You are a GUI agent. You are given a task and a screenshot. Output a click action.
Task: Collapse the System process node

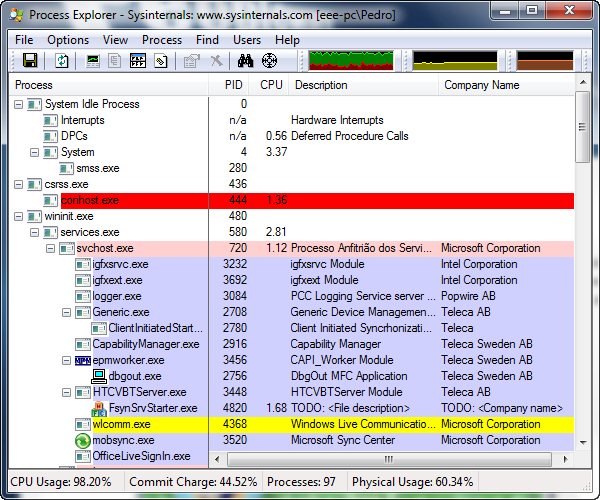tap(34, 152)
